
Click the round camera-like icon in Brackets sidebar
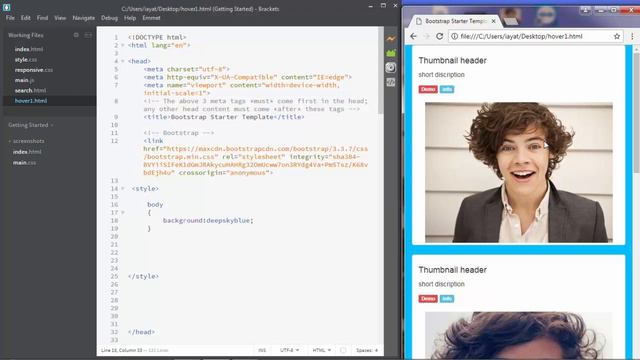[x=391, y=67]
